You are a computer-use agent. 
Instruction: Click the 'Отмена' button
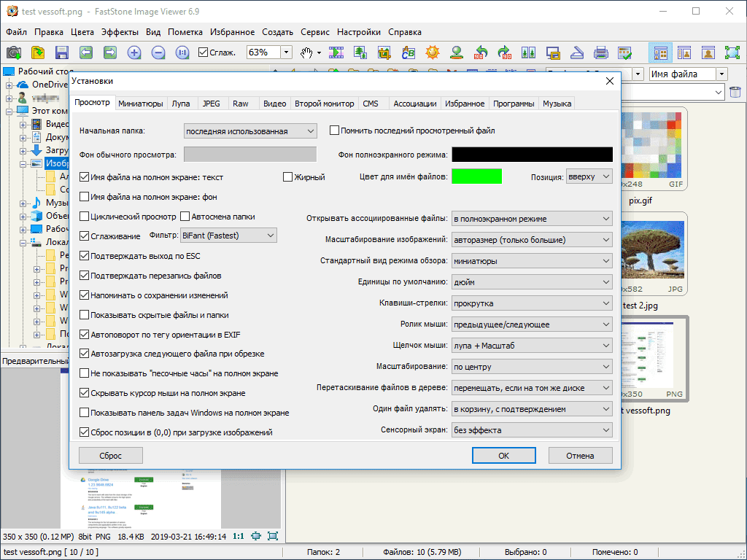pyautogui.click(x=580, y=456)
